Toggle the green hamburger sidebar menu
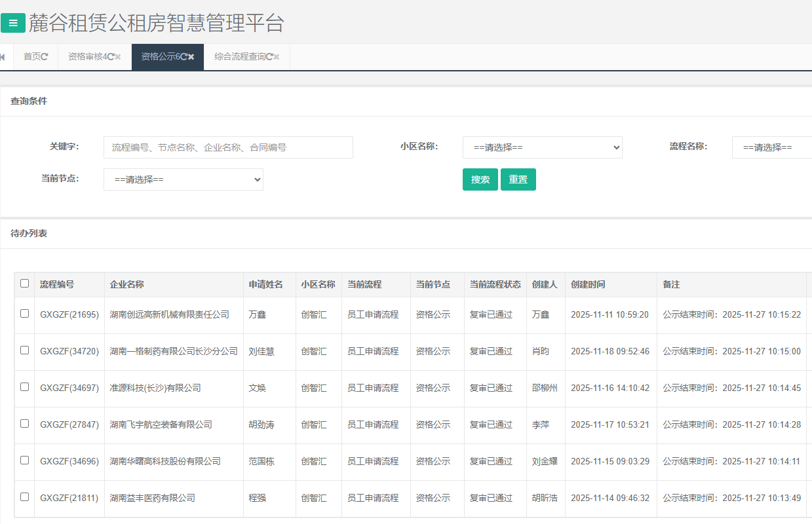The image size is (812, 524). coord(13,23)
